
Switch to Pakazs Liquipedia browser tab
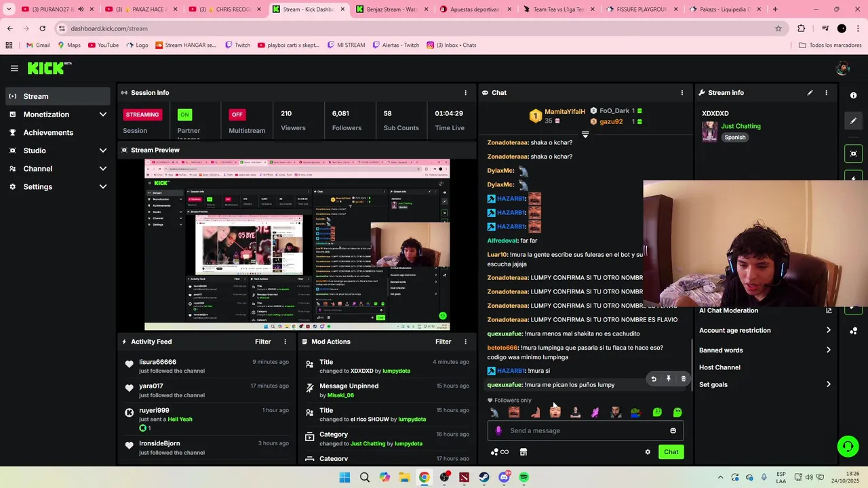coord(724,9)
